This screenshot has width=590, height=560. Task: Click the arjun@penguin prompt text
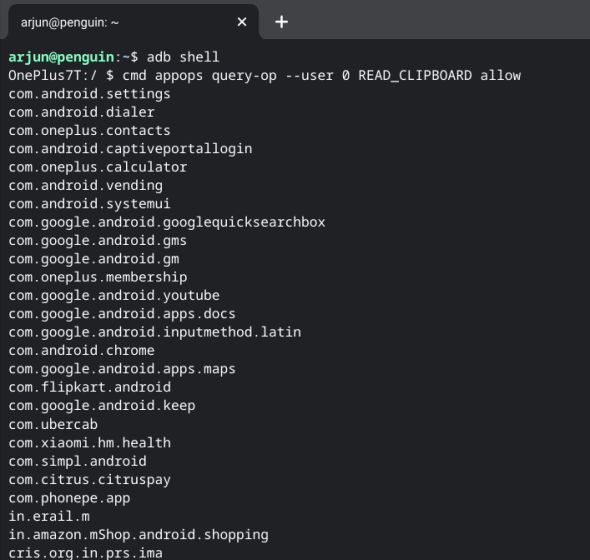pos(61,57)
